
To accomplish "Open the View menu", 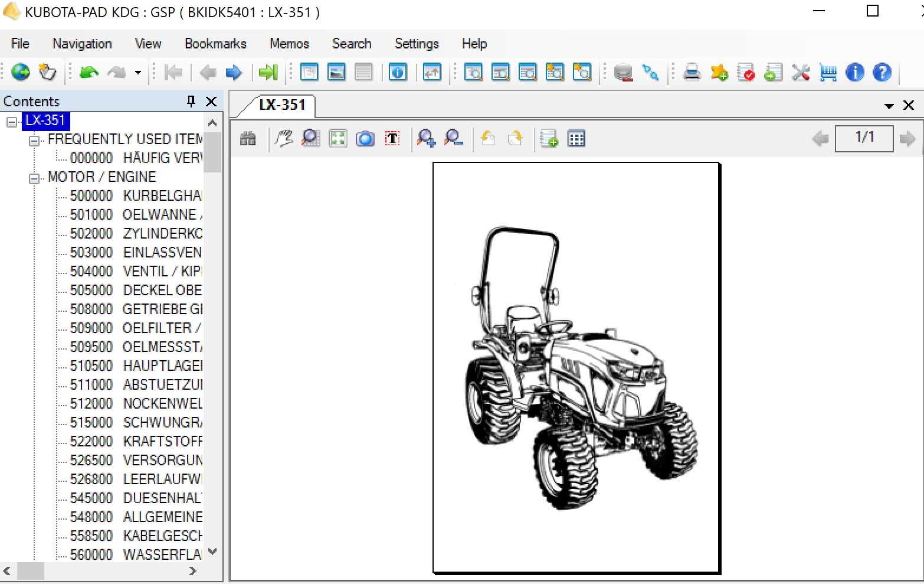I will click(x=148, y=44).
